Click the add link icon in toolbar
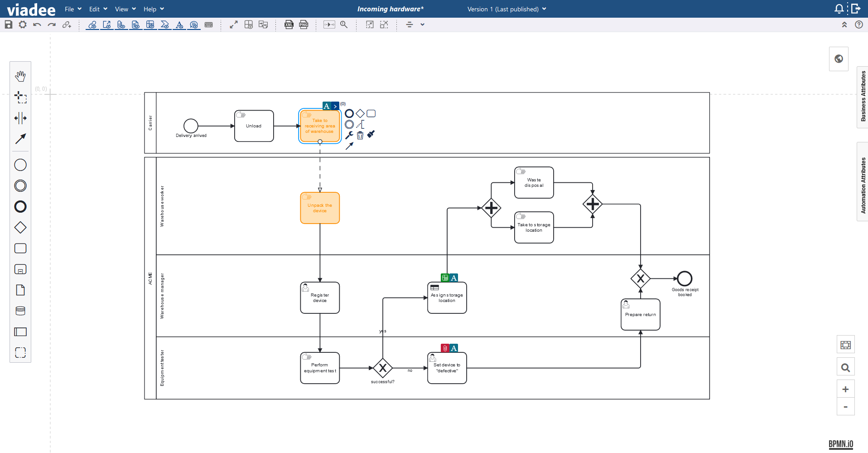 (67, 24)
